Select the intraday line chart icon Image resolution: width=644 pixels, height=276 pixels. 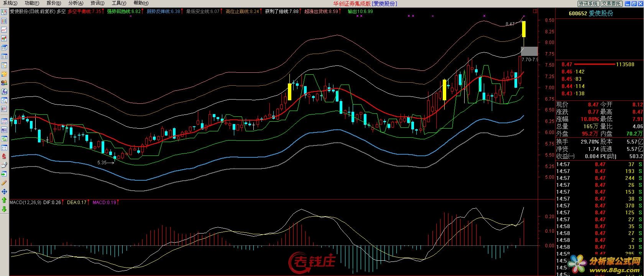click(x=4, y=29)
